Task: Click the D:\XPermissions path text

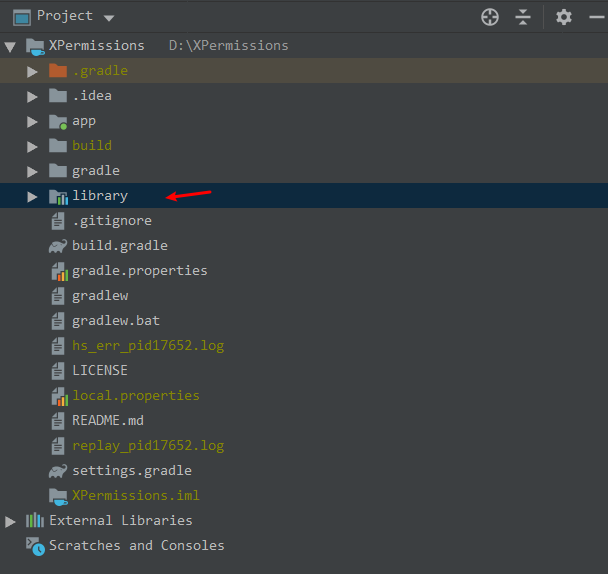Action: pyautogui.click(x=228, y=46)
